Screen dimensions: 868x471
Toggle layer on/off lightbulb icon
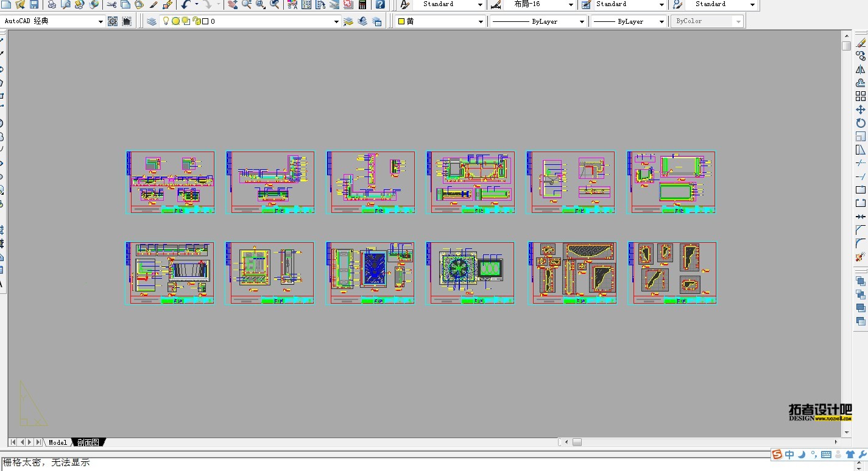[x=165, y=21]
